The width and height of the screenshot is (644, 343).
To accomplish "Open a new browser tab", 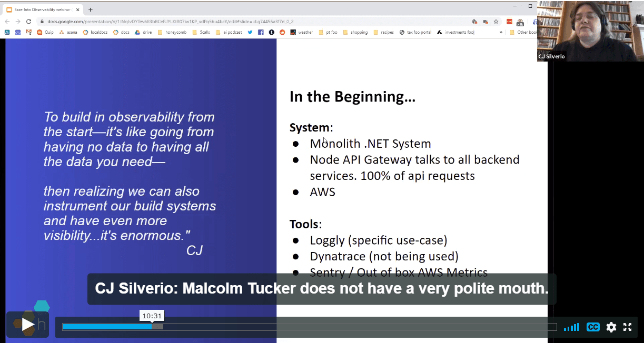I will (x=91, y=9).
